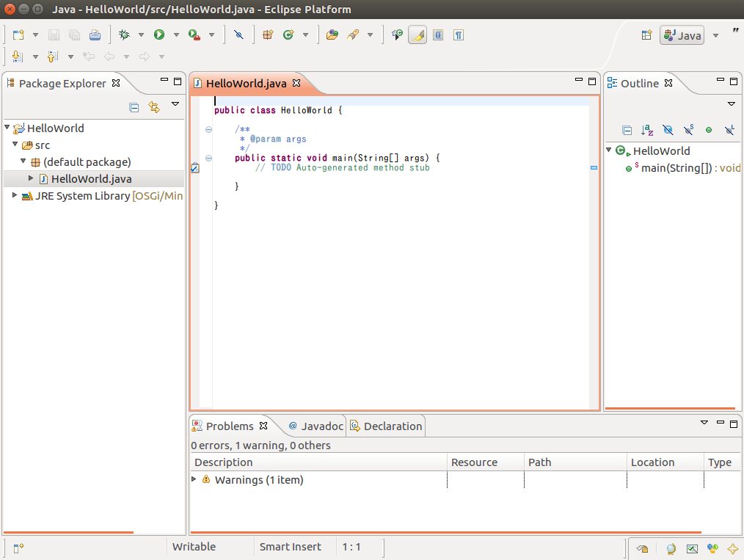Click the Next Annotation down-arrow icon
The image size is (744, 560).
[18, 57]
